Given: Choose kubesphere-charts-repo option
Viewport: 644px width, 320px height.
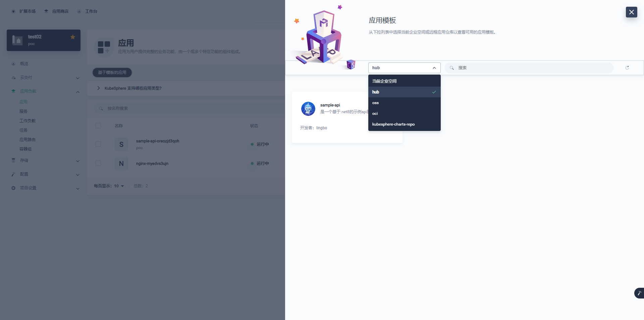Looking at the screenshot, I should (x=393, y=124).
